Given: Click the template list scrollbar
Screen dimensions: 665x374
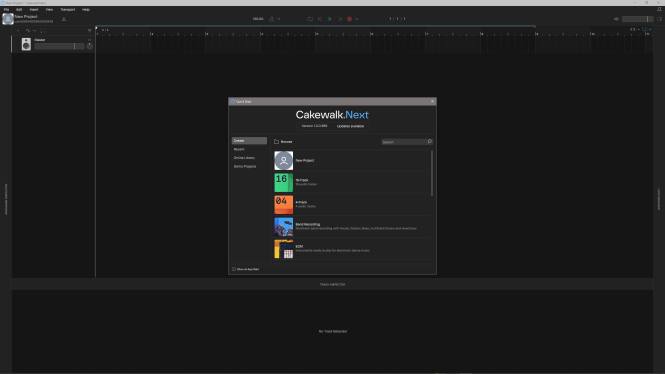Looking at the screenshot, I should pos(432,173).
